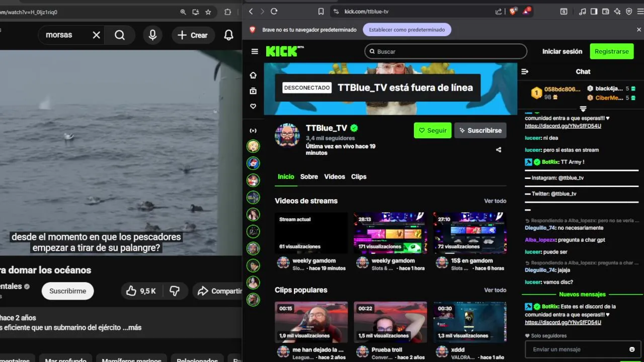
Task: Open Brave Shields lion icon
Action: [x=513, y=11]
